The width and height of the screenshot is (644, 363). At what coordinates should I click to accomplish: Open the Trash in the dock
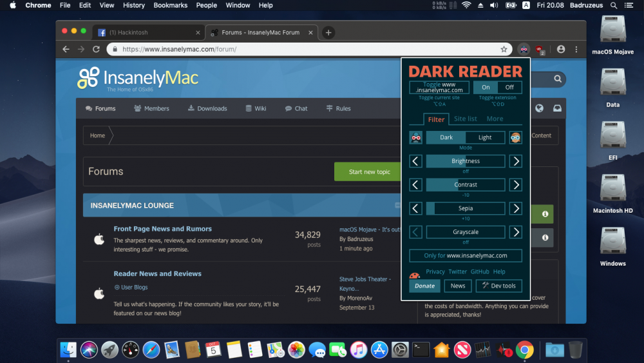pos(575,350)
